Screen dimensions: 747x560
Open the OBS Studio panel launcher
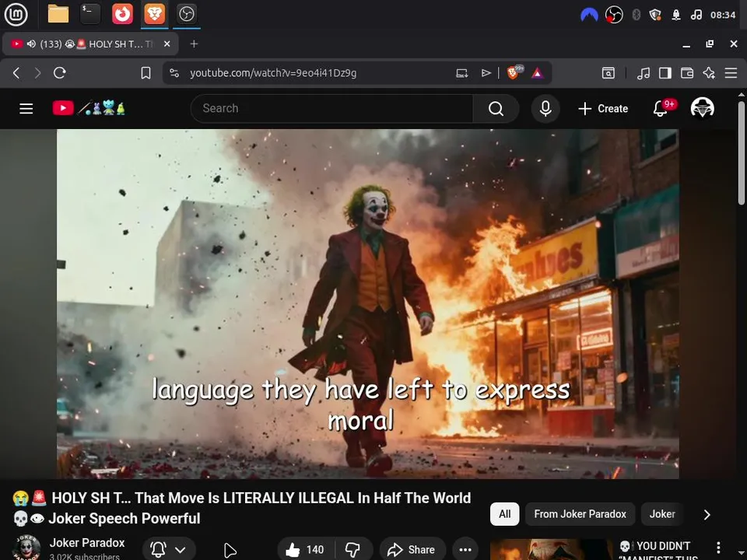tap(186, 14)
